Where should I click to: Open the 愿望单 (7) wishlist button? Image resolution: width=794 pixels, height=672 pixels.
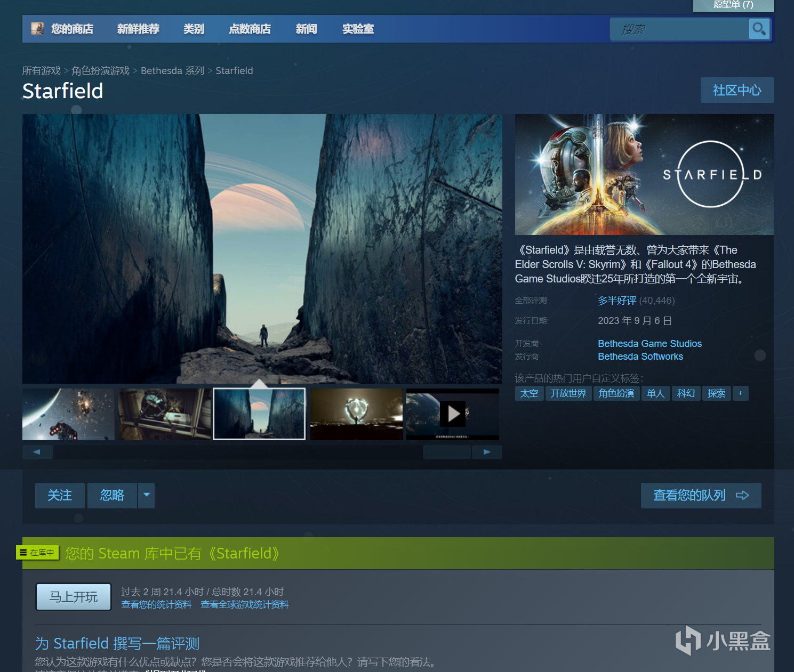point(733,5)
